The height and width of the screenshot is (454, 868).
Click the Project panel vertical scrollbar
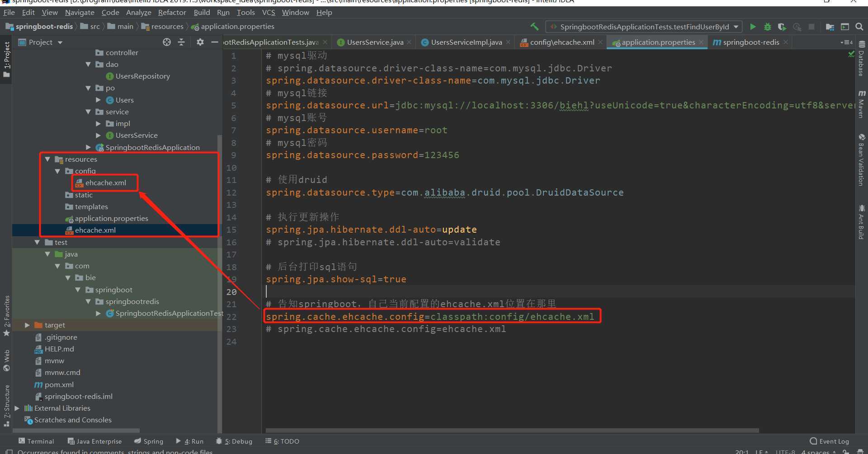(220, 284)
